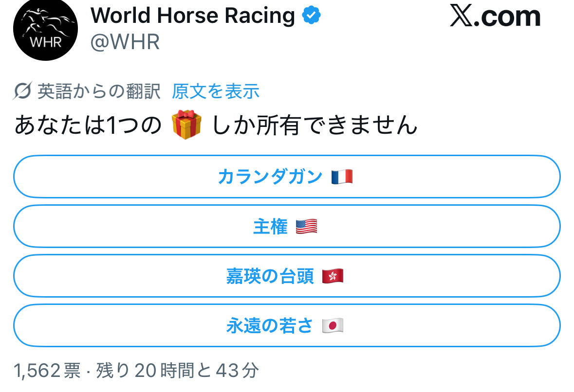The height and width of the screenshot is (392, 574).
Task: Click the gift box emoji
Action: tap(186, 125)
